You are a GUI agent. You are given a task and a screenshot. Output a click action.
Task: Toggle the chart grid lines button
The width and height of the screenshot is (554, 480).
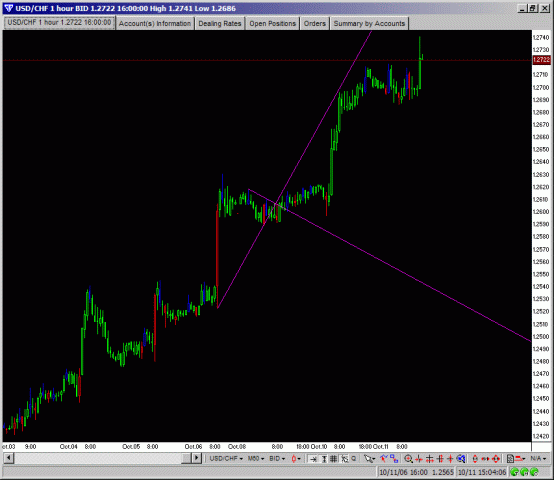tap(333, 459)
